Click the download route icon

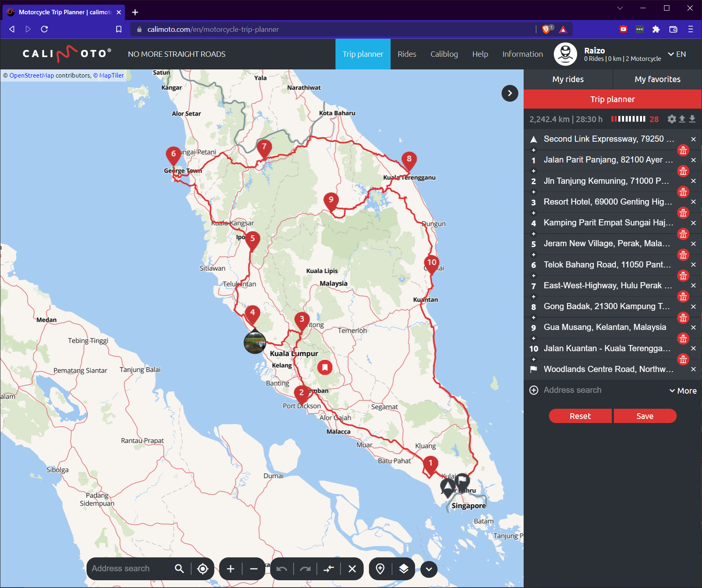click(692, 119)
